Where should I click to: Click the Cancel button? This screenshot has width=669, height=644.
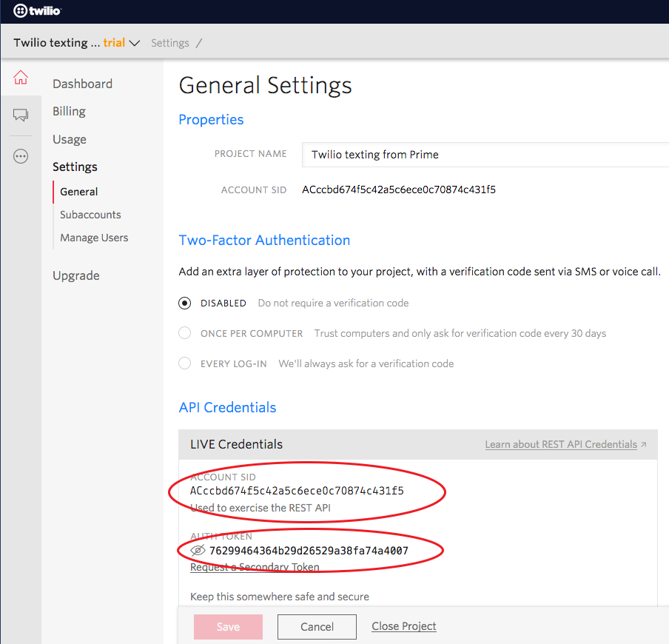317,627
